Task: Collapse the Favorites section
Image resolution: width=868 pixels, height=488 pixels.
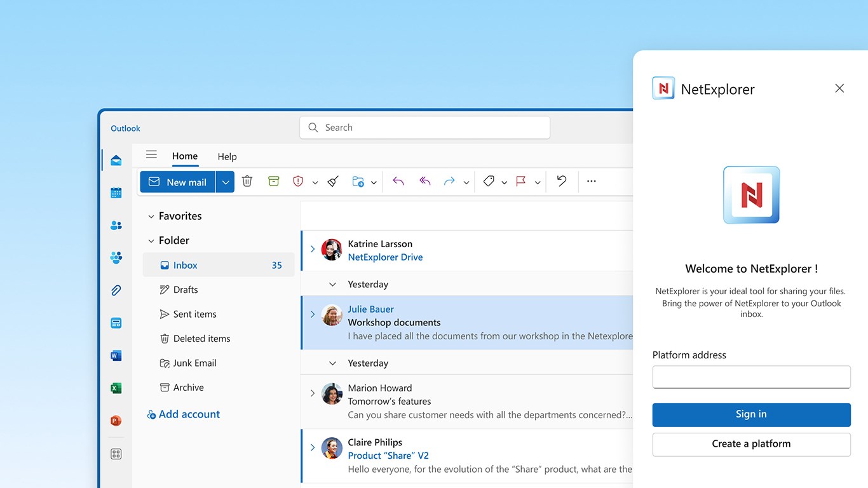Action: coord(151,217)
